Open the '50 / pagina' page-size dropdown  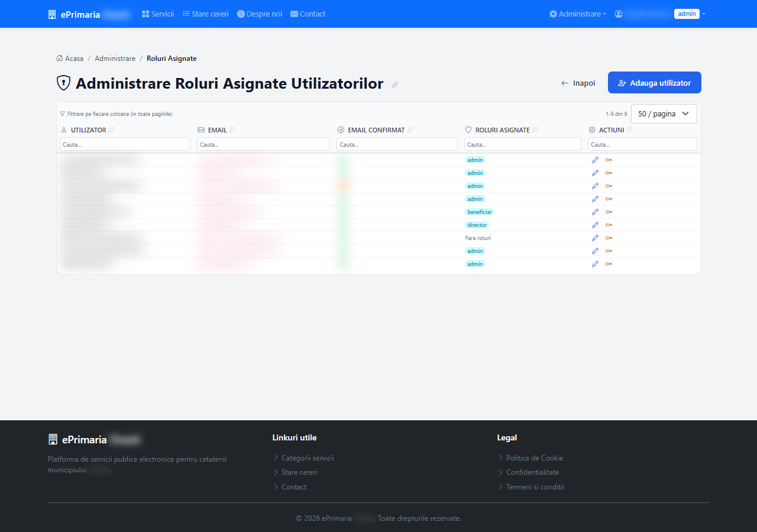pos(664,113)
